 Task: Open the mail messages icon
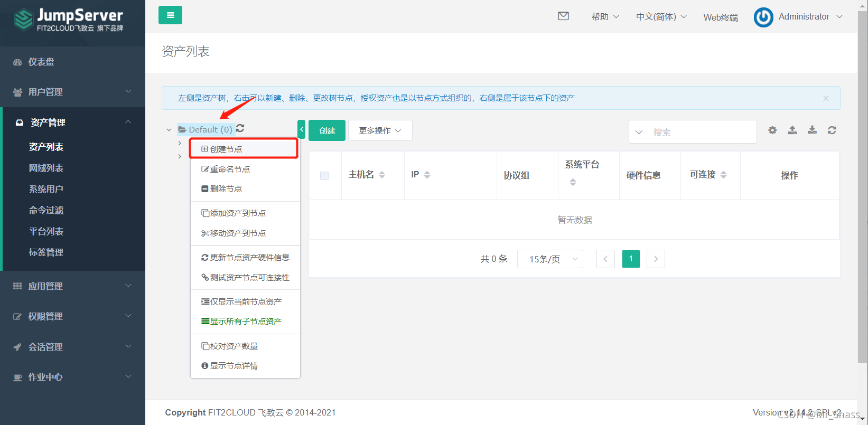point(564,16)
